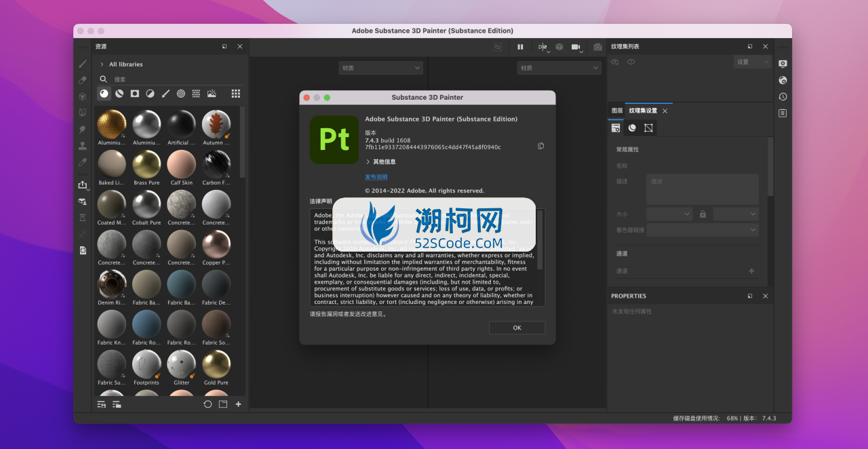Open the left viewport 材质 dropdown

pyautogui.click(x=380, y=68)
